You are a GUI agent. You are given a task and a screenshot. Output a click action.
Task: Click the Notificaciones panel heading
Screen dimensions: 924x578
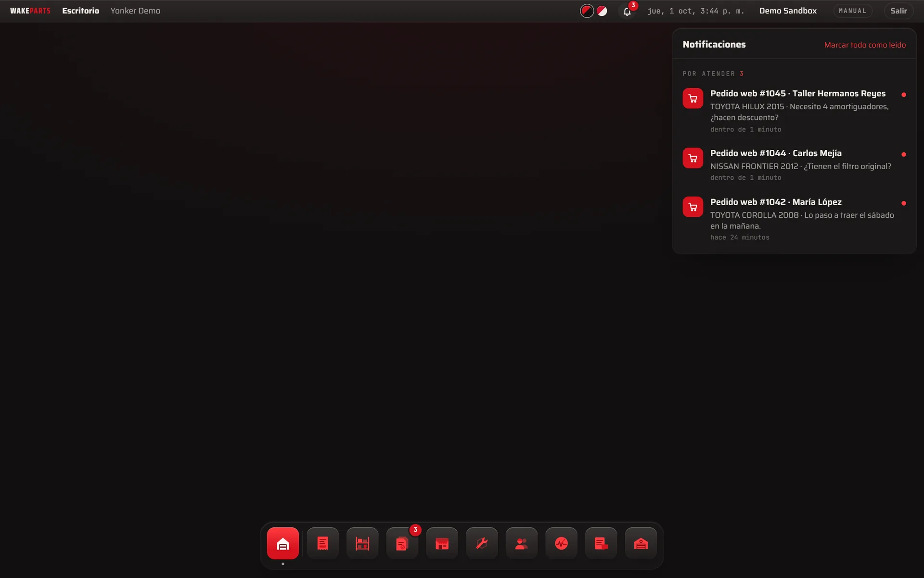(x=714, y=44)
